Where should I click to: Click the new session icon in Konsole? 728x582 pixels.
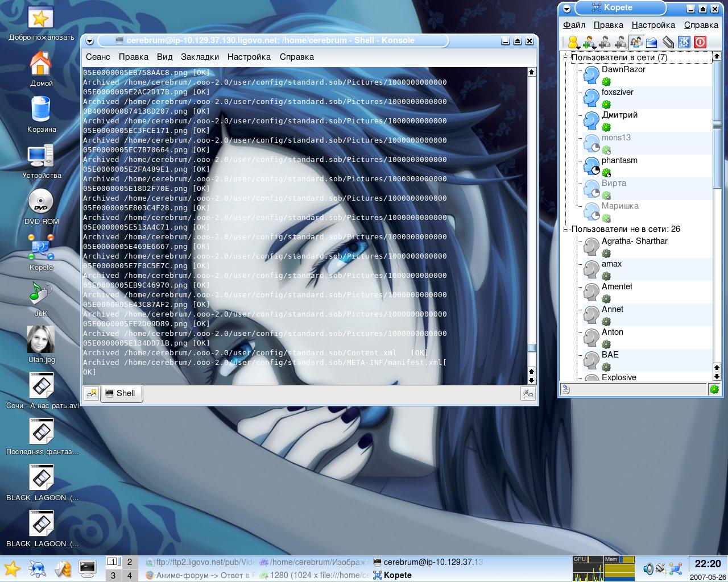(x=92, y=393)
